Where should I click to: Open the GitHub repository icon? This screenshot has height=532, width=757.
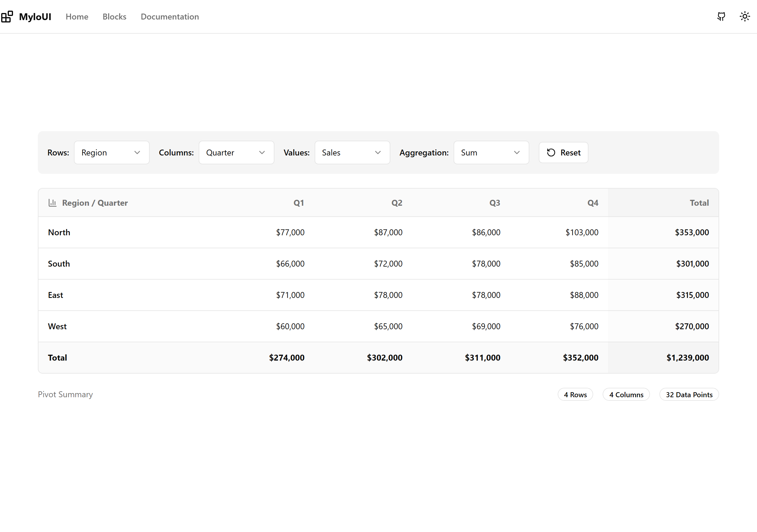point(721,17)
